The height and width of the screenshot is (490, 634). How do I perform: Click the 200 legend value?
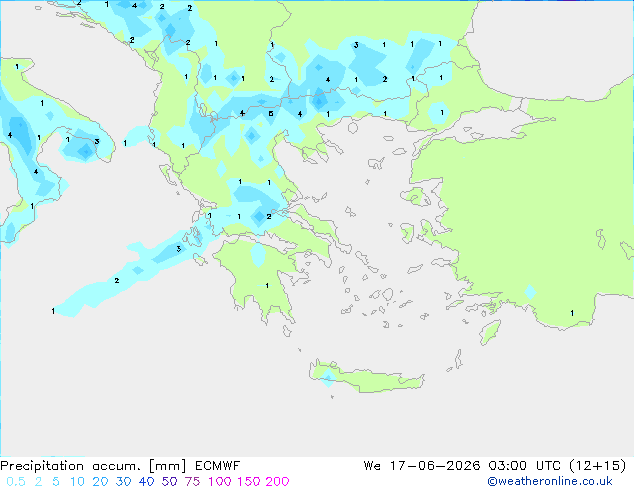click(x=277, y=482)
